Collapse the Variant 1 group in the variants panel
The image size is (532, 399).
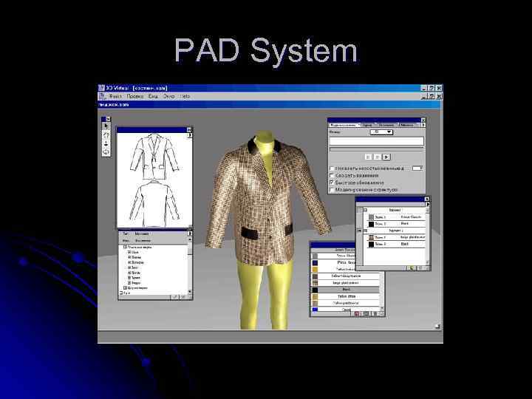pyautogui.click(x=366, y=210)
